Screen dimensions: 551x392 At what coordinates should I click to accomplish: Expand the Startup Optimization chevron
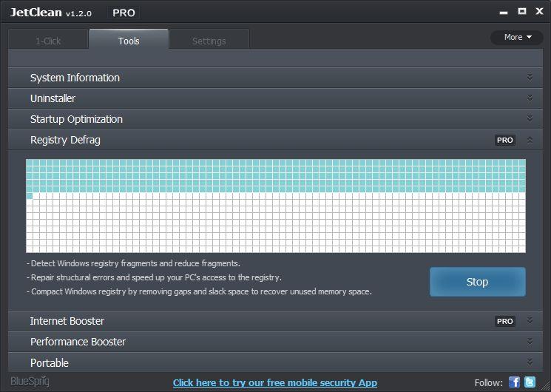tap(530, 119)
